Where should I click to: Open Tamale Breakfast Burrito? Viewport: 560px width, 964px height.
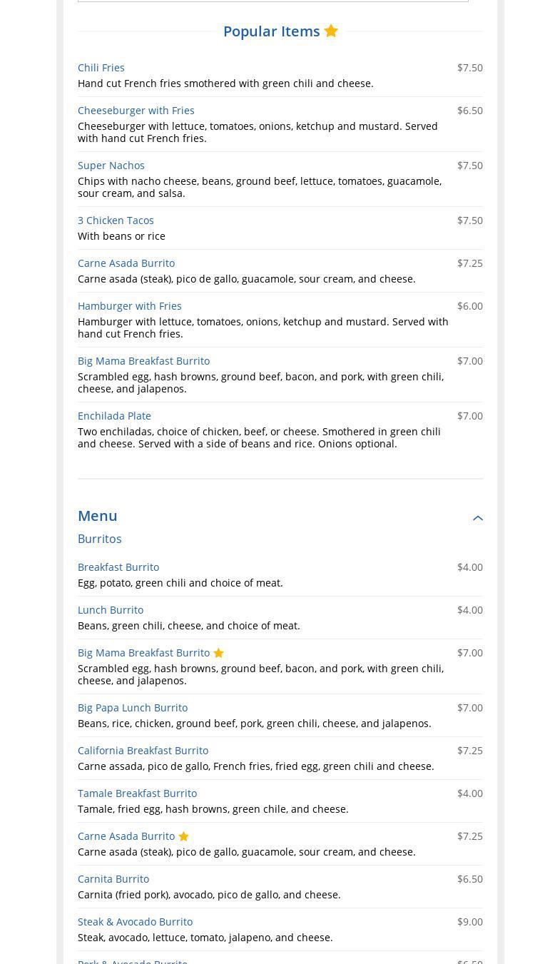[x=137, y=793]
